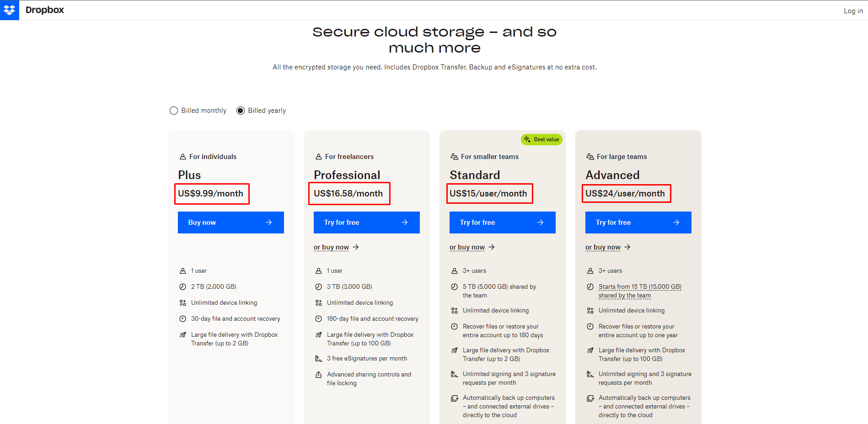The width and height of the screenshot is (868, 424).
Task: Follow 'or buy now' link under Standard
Action: click(472, 247)
